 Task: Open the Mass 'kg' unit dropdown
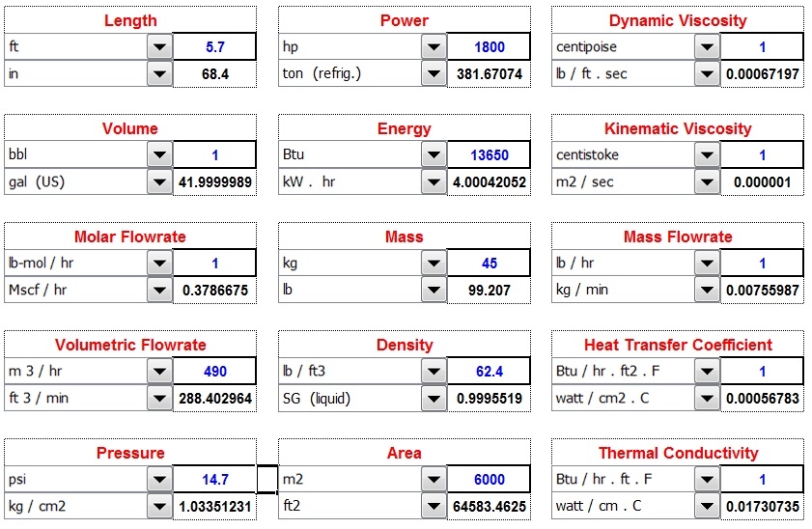(x=433, y=264)
